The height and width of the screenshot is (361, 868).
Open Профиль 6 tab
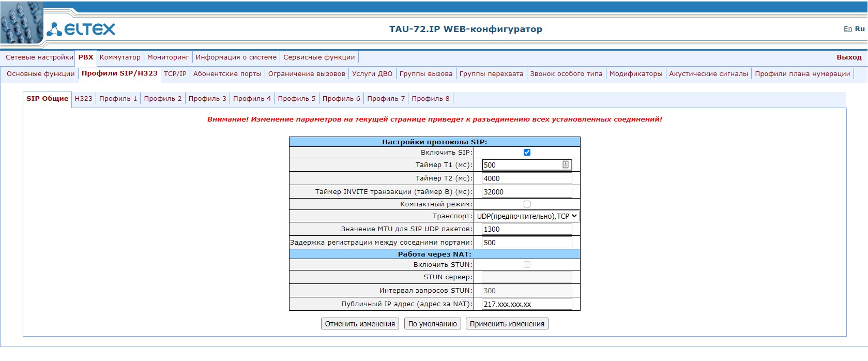coord(341,99)
